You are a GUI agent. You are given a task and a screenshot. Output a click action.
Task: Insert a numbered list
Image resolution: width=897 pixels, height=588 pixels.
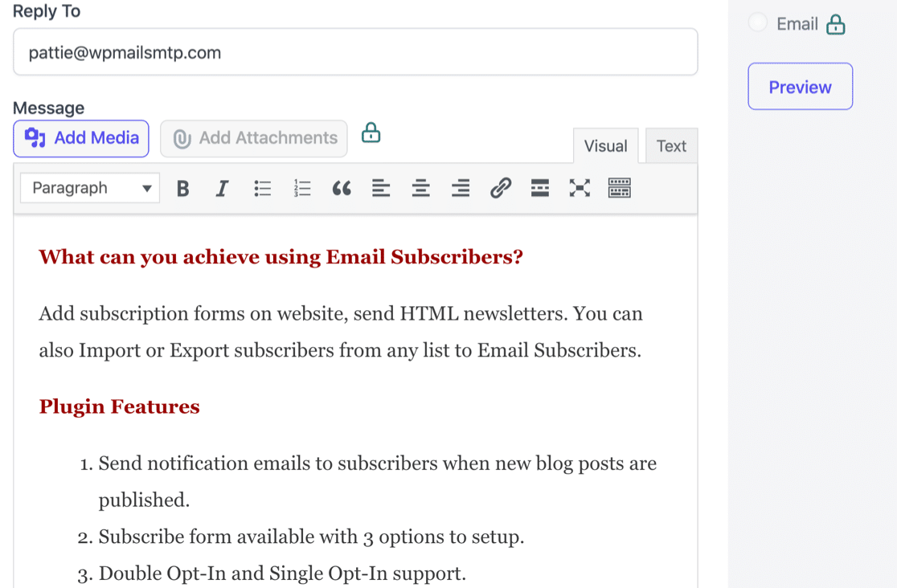301,188
